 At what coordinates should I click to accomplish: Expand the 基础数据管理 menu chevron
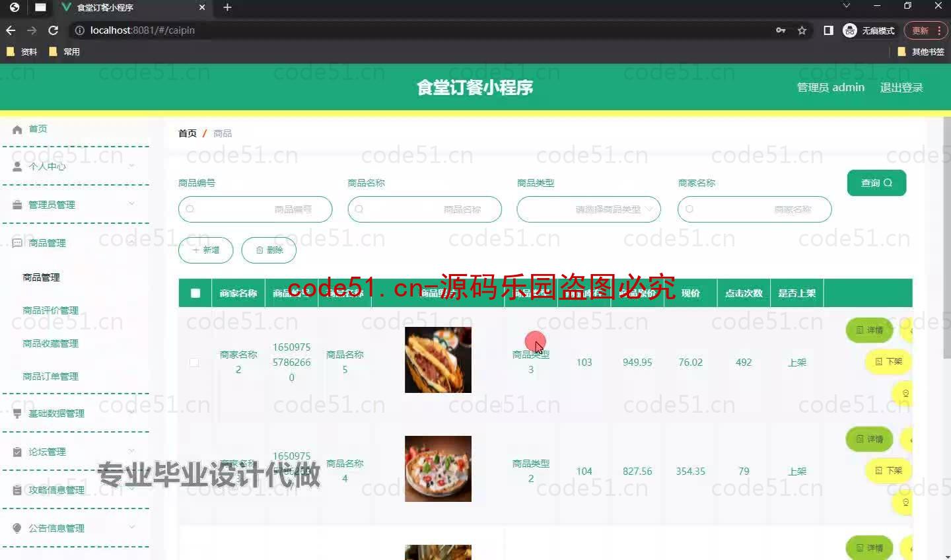[131, 413]
